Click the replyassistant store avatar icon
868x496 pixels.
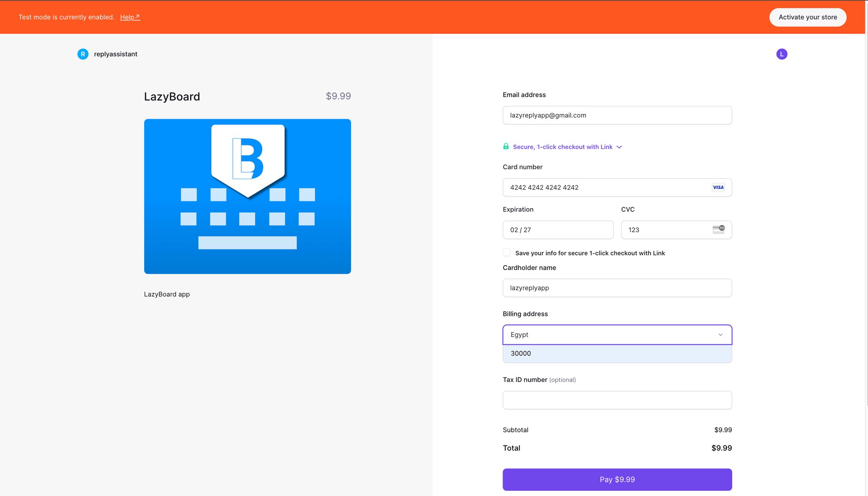point(83,54)
